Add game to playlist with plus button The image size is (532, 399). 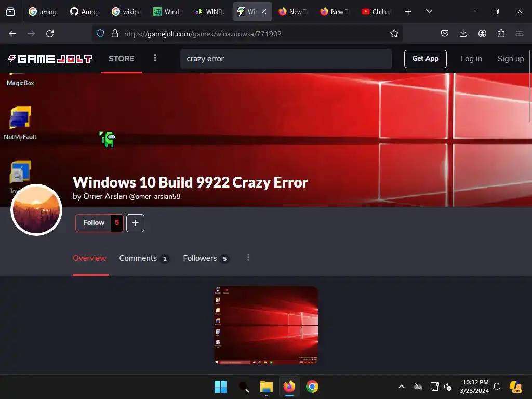(136, 223)
